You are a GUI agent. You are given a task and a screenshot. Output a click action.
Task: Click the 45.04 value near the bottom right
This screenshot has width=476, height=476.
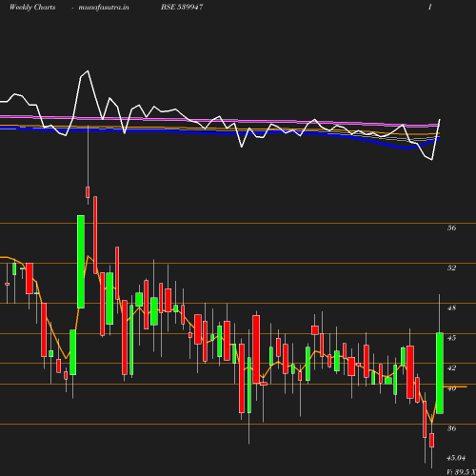[x=456, y=458]
